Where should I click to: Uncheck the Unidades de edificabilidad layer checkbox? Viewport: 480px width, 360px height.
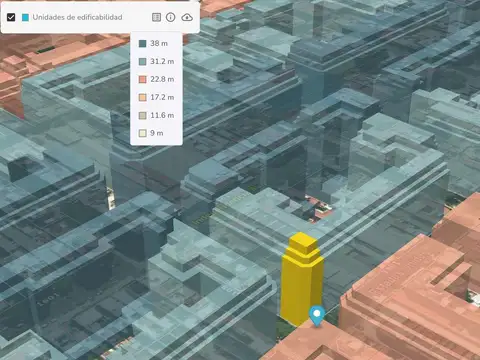(x=11, y=17)
